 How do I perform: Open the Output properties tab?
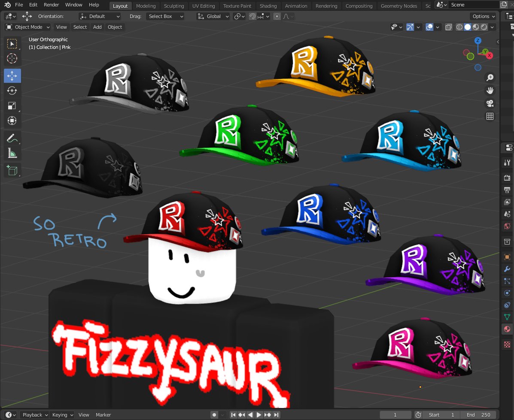507,190
